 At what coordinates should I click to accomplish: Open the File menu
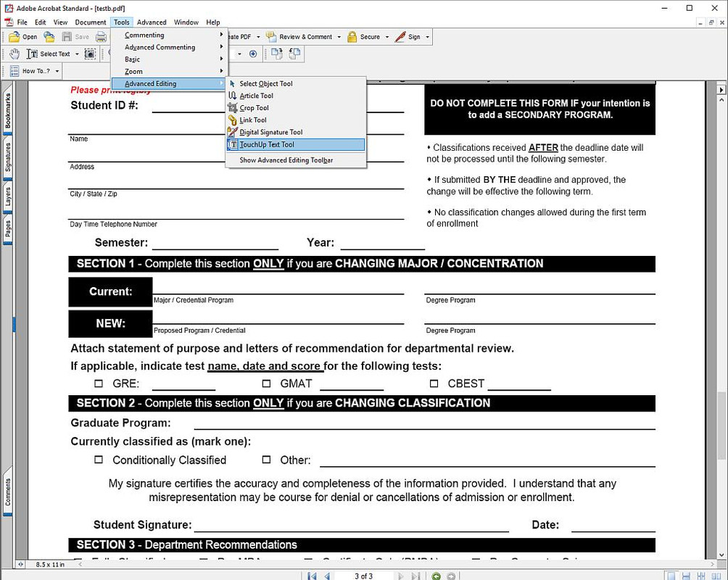tap(22, 22)
